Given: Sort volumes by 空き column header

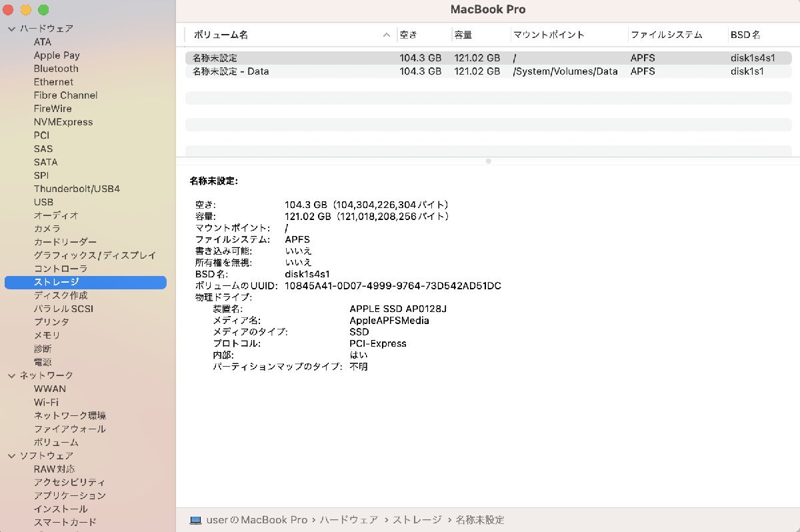Looking at the screenshot, I should pyautogui.click(x=408, y=35).
